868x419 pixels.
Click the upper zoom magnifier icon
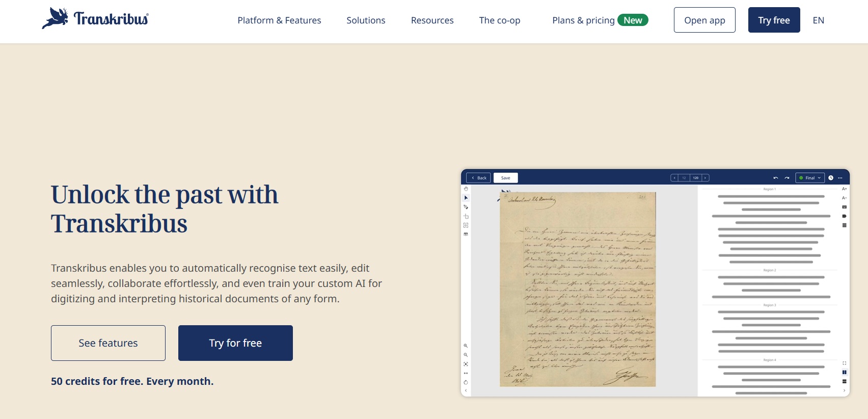click(466, 346)
